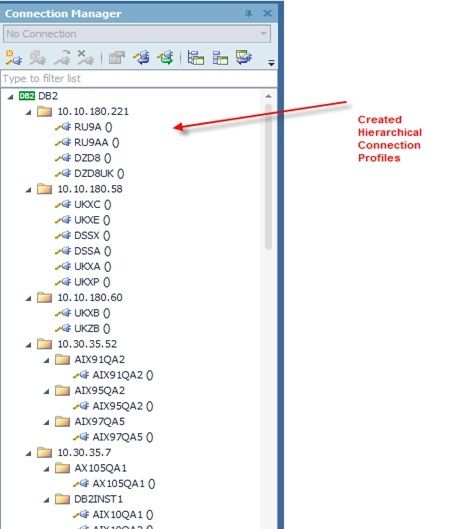Open the No Connection dropdown
Image resolution: width=461 pixels, height=529 pixels.
click(137, 34)
